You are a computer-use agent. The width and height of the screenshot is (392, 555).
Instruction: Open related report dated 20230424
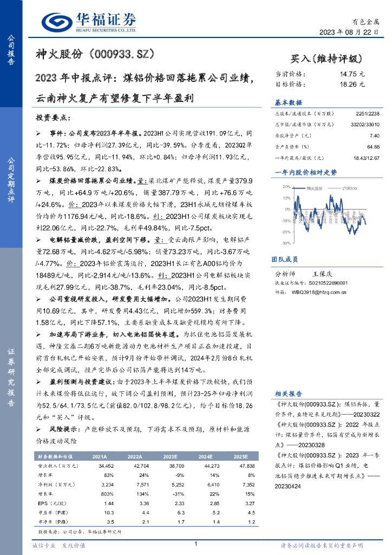(328, 471)
